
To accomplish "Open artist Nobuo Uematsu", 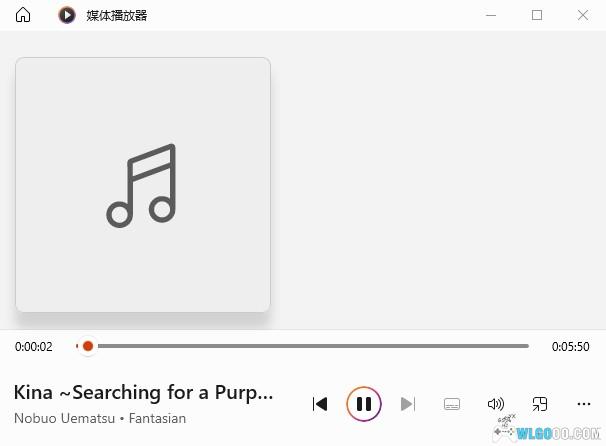I will [x=65, y=418].
